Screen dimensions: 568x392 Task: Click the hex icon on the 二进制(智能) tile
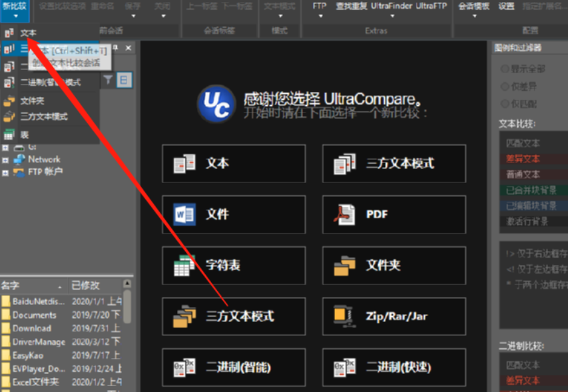coord(184,367)
